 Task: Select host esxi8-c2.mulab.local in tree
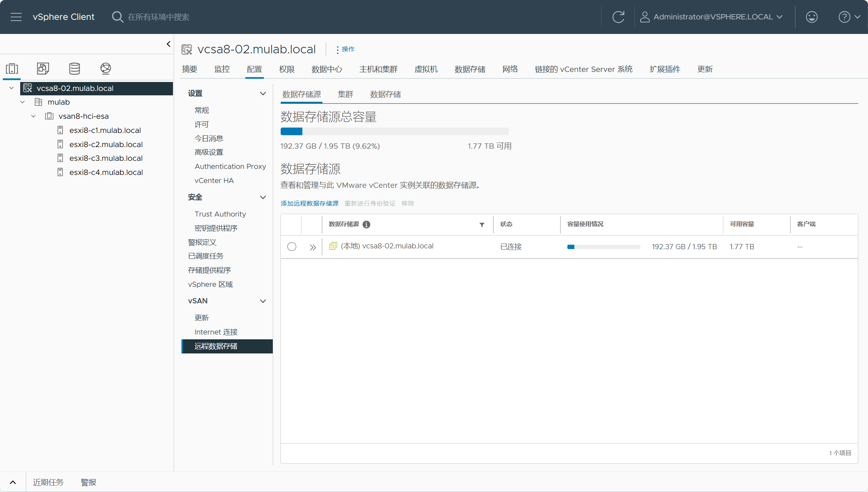[106, 144]
